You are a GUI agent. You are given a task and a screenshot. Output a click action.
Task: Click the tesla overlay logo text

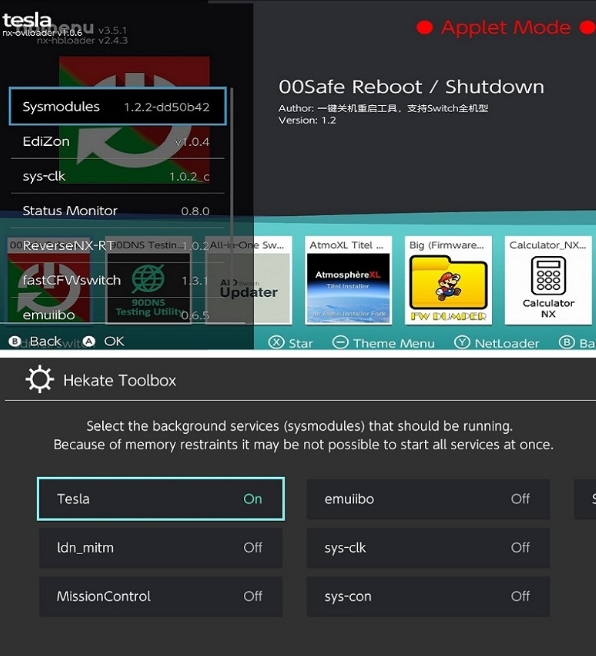27,20
